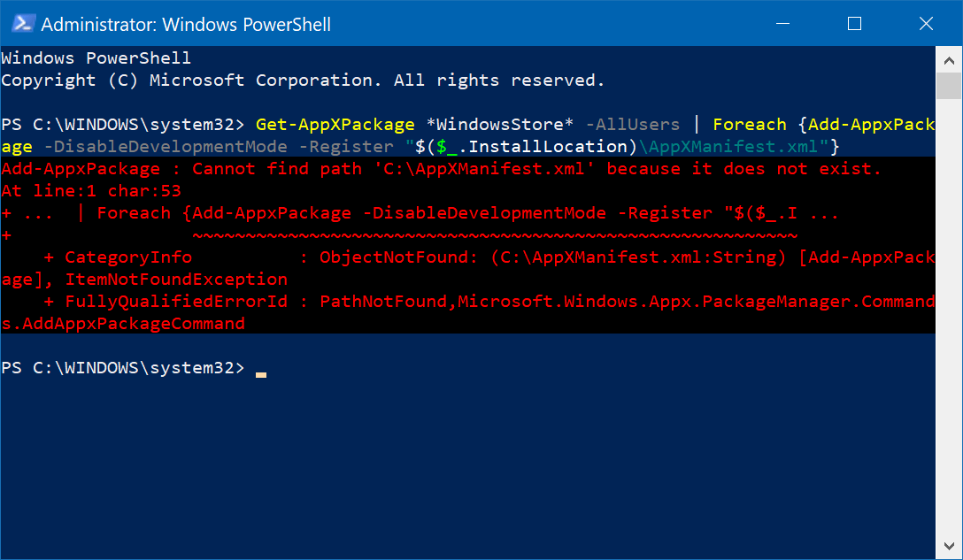This screenshot has width=963, height=560.
Task: Select the Foreach keyword in the command
Action: click(x=750, y=124)
